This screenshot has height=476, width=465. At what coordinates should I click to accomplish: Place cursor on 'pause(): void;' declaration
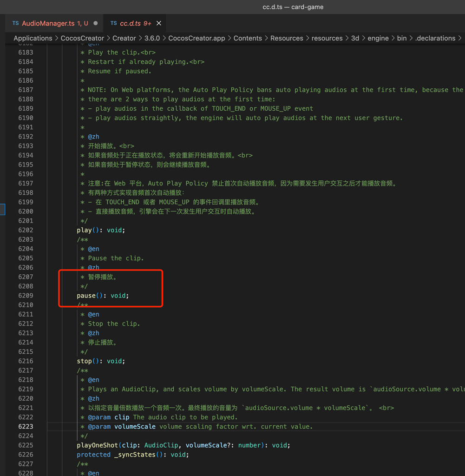[103, 296]
